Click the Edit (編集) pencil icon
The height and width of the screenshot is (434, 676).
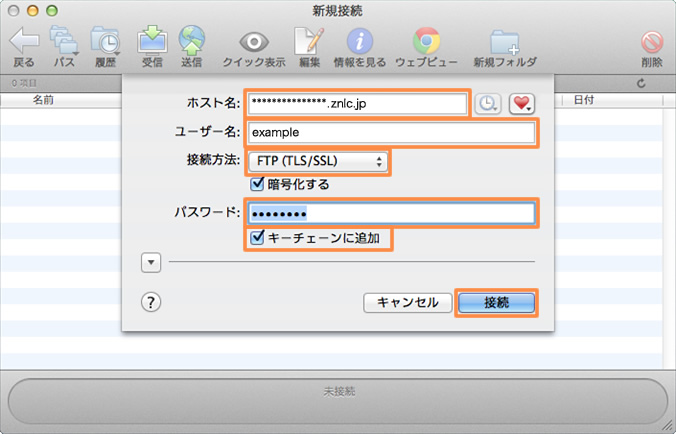pos(309,41)
